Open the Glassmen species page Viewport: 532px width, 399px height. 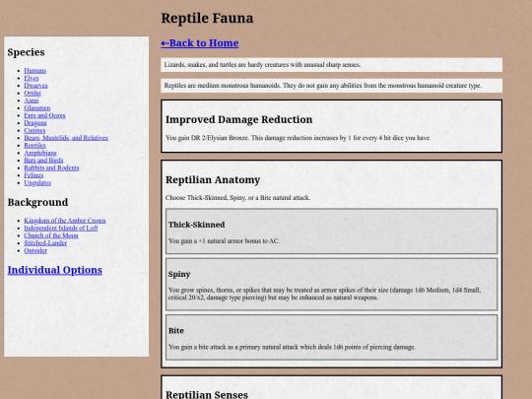(x=37, y=108)
